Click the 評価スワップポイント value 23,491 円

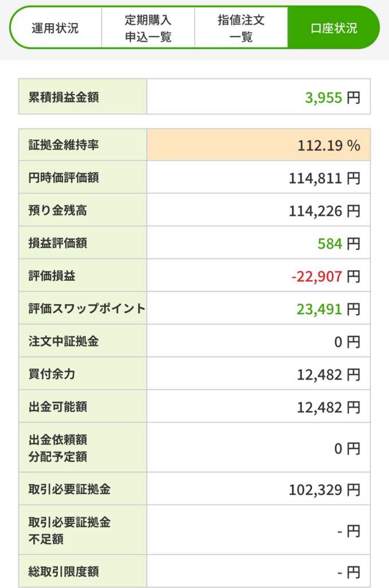click(x=328, y=309)
